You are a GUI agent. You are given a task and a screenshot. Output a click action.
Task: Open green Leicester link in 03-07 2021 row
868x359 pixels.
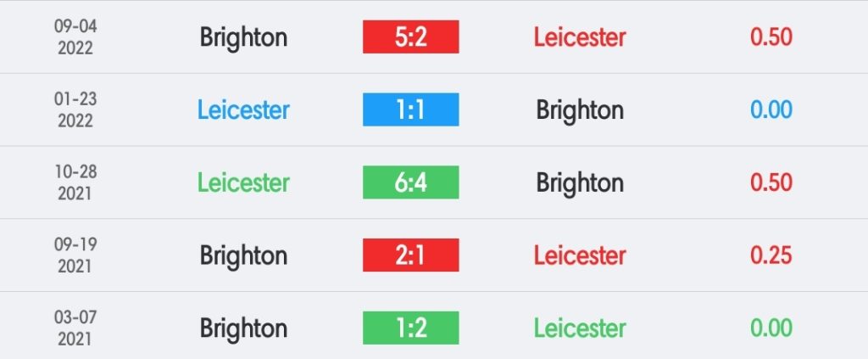coord(580,328)
